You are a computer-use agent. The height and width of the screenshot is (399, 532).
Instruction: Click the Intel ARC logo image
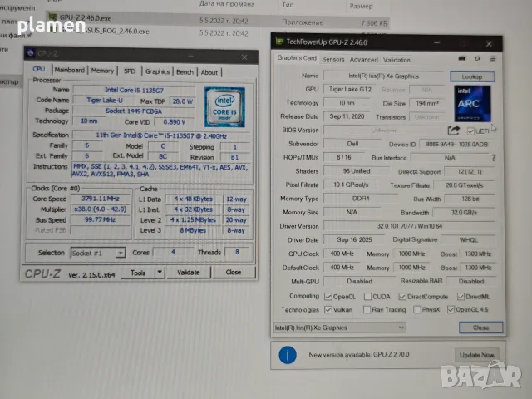pyautogui.click(x=472, y=103)
